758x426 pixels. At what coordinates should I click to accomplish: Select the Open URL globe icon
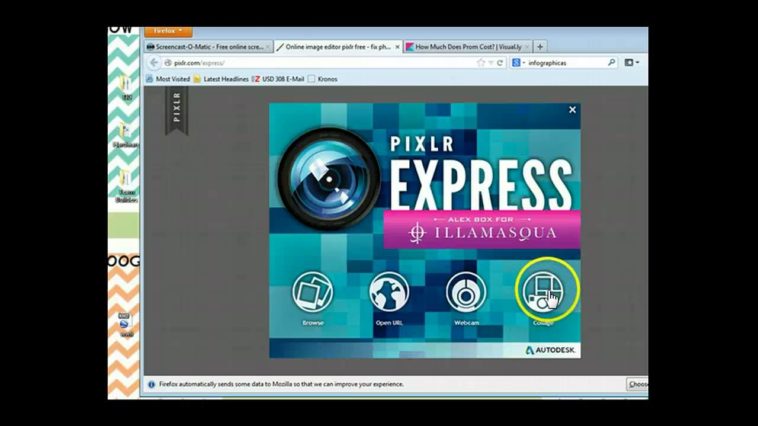[388, 293]
